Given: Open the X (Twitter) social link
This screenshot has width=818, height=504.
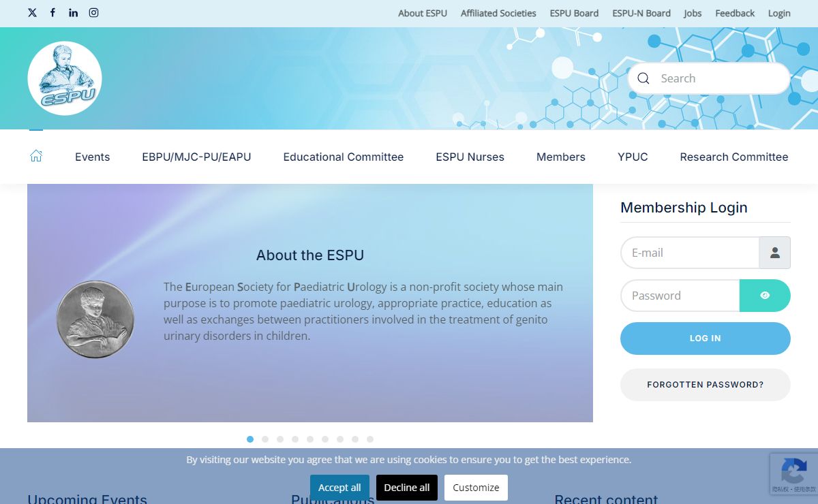Looking at the screenshot, I should 32,12.
